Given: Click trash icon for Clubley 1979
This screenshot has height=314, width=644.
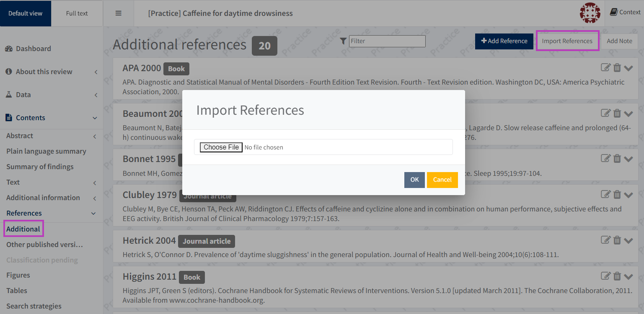Looking at the screenshot, I should pyautogui.click(x=617, y=194).
